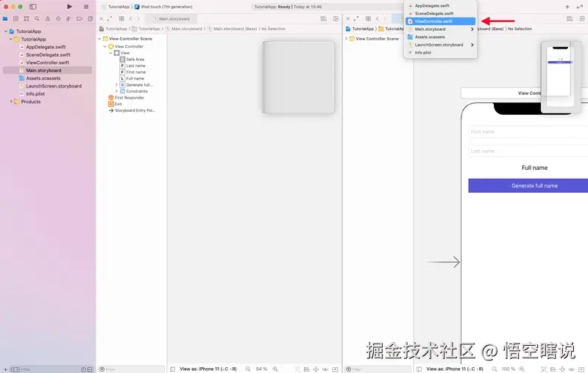Open the Source Control navigator icon
Screen dimensions: 588x373
pos(15,18)
